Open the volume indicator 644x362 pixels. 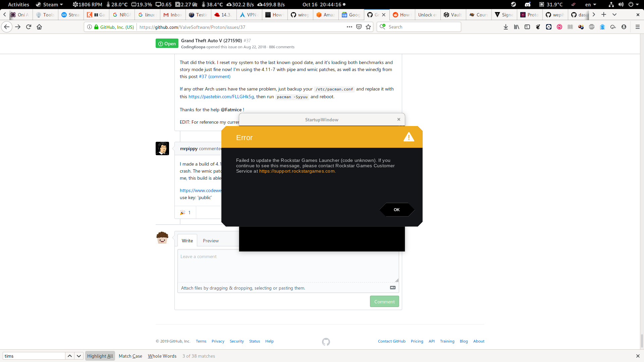621,4
